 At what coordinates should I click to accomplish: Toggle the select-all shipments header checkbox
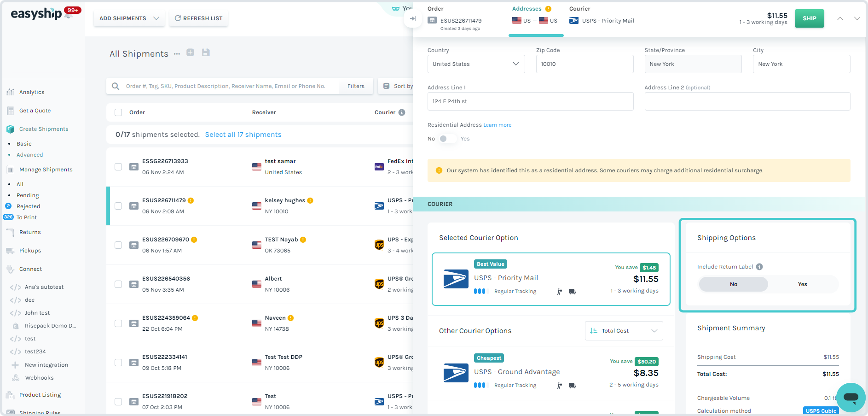point(118,112)
